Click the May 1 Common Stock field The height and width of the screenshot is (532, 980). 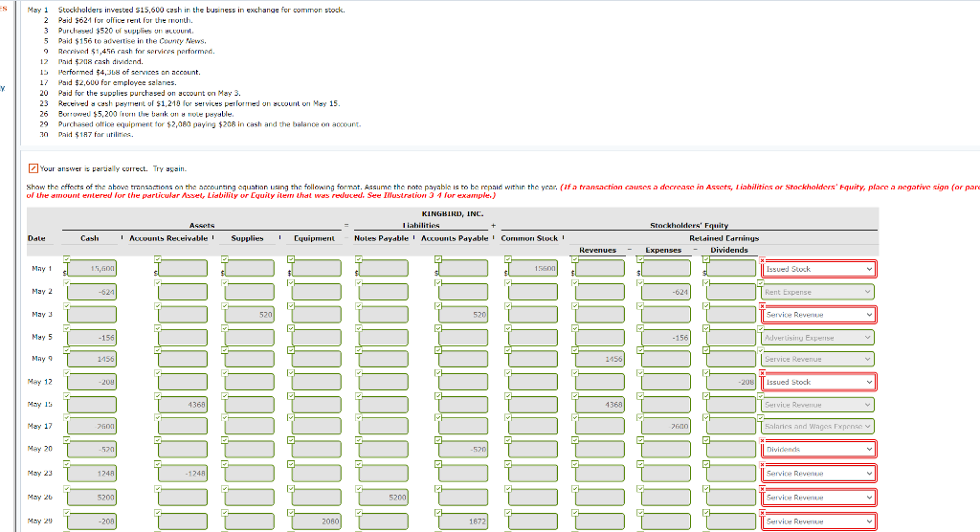(x=533, y=269)
